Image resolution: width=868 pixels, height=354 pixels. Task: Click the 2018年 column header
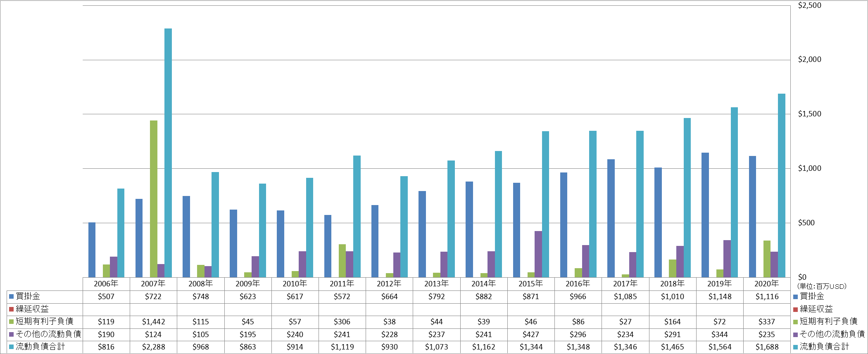click(673, 284)
